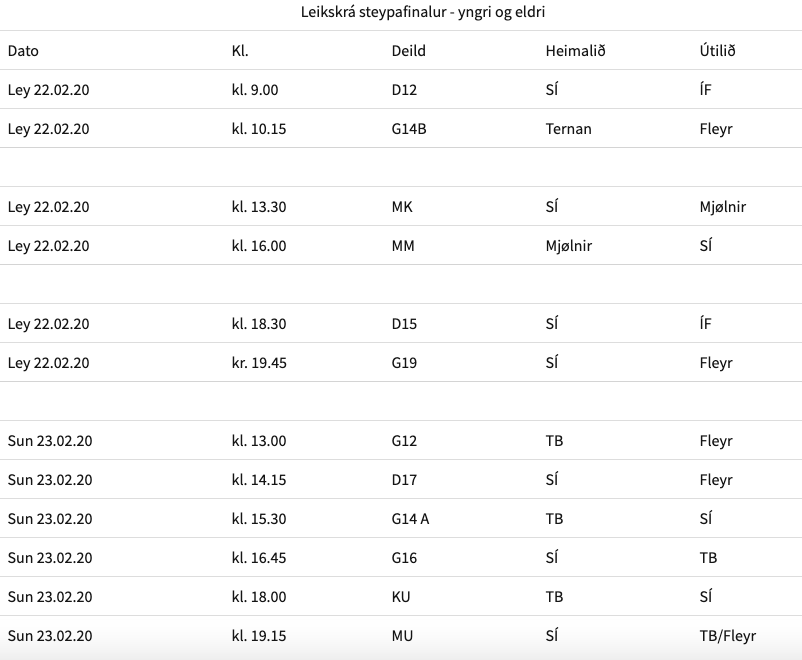Click the kr. 19.45 time cell
This screenshot has width=802, height=660.
pos(259,363)
